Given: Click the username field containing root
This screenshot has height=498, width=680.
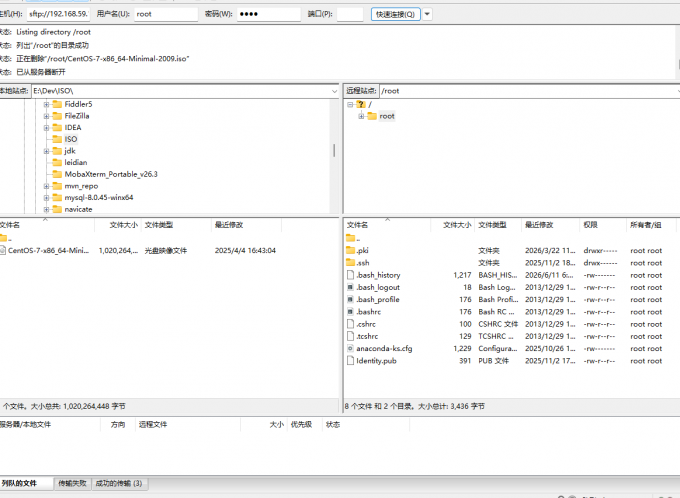Looking at the screenshot, I should click(x=166, y=14).
